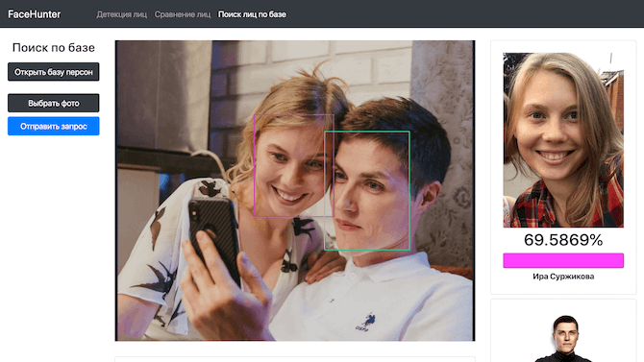The height and width of the screenshot is (362, 644).
Task: Click the uploaded selfie photo
Action: coord(295,190)
